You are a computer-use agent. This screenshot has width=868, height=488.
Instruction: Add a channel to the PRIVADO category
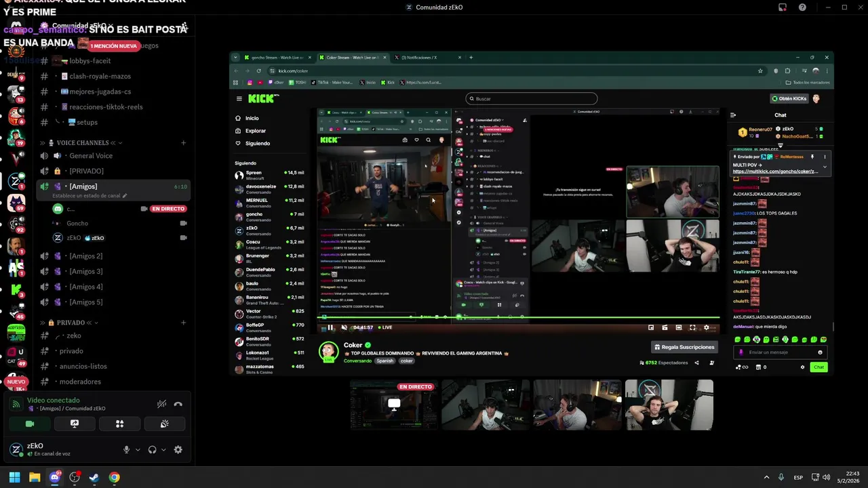[x=183, y=323]
